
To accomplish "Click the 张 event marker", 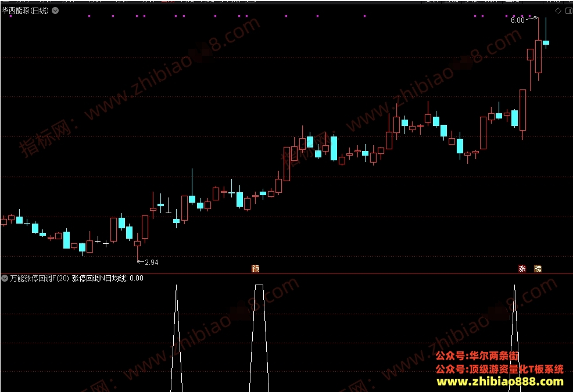I will [522, 269].
